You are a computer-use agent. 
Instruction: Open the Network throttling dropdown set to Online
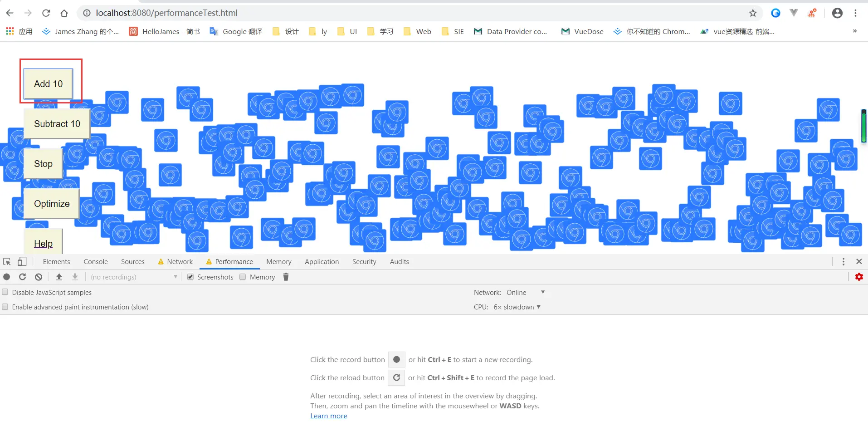tap(526, 293)
